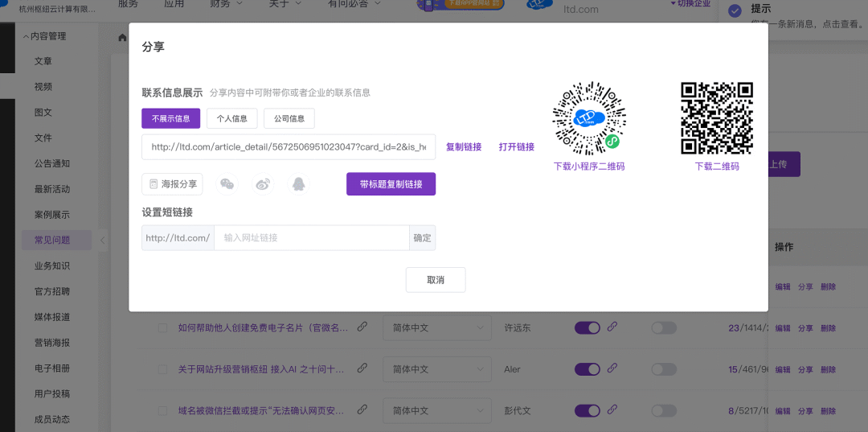This screenshot has height=432, width=868.
Task: Open language dropdown in 许远东 row
Action: pos(436,328)
